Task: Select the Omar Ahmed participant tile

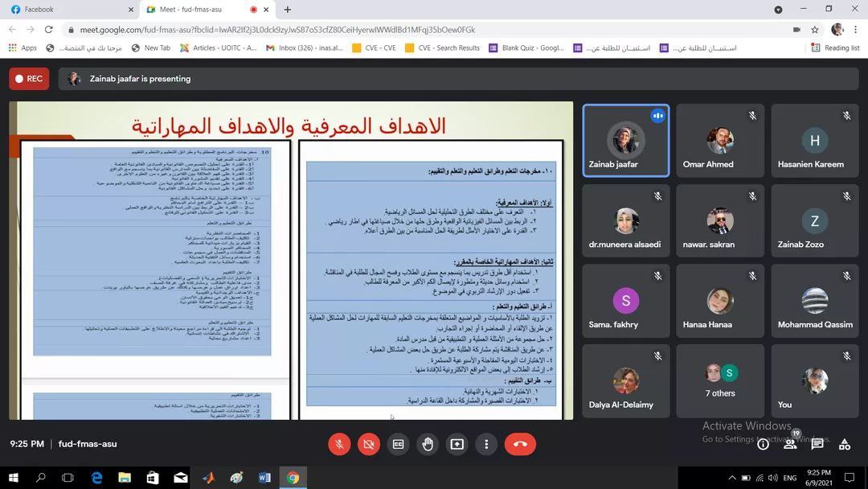Action: pos(719,141)
